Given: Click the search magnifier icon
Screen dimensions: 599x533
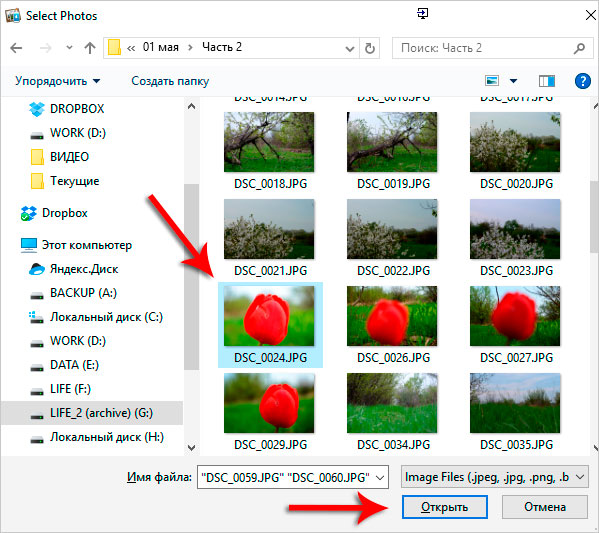Looking at the screenshot, I should pyautogui.click(x=579, y=48).
